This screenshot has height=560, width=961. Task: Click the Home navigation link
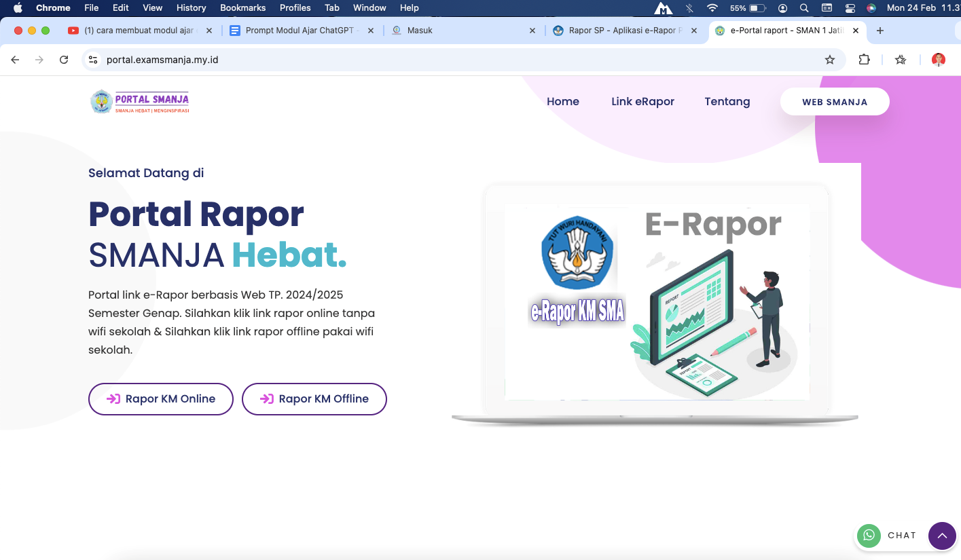[x=563, y=102]
